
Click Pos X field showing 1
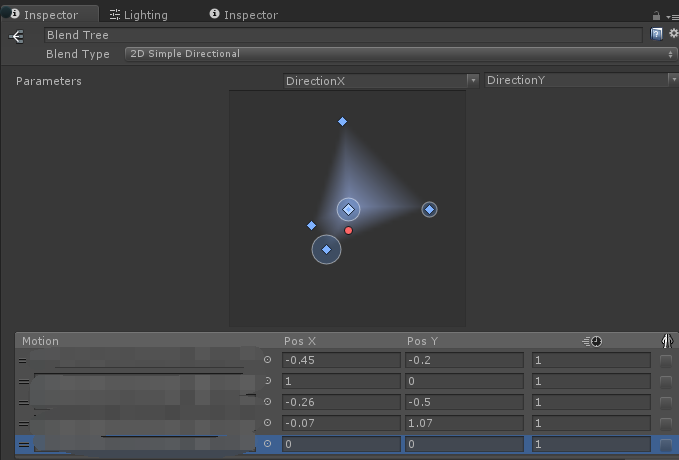point(341,381)
